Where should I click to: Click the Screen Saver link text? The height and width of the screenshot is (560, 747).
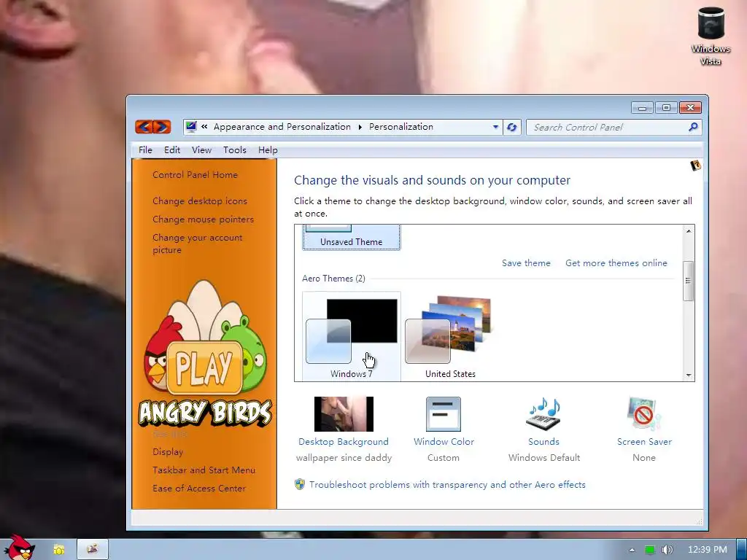(x=644, y=441)
